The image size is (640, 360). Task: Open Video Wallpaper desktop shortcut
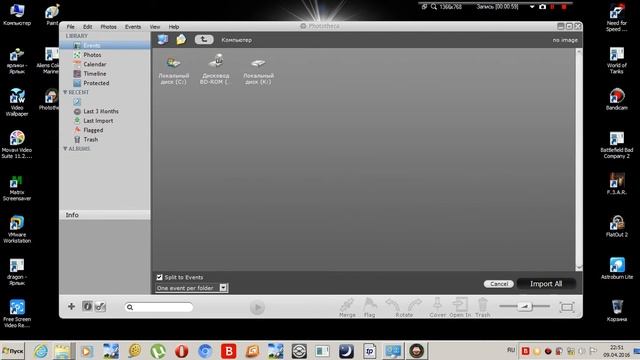[17, 102]
